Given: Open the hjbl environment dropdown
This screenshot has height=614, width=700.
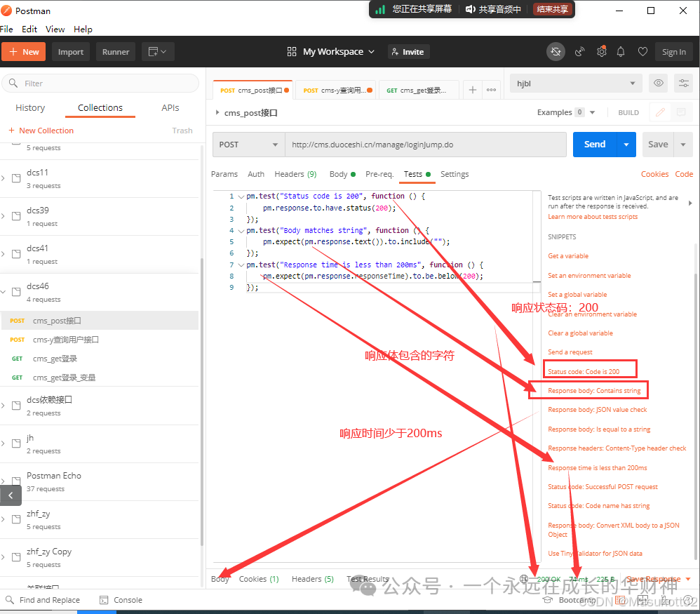Looking at the screenshot, I should pyautogui.click(x=576, y=84).
